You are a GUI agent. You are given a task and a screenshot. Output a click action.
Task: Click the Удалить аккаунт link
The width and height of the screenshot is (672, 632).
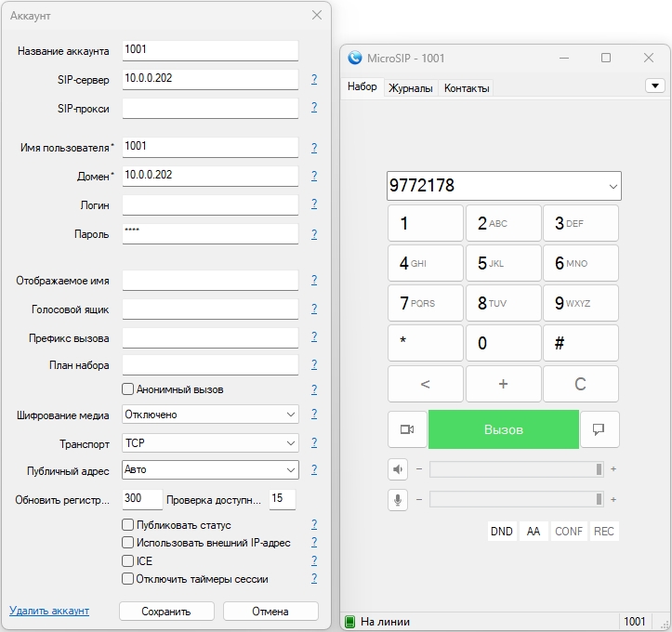pos(49,611)
